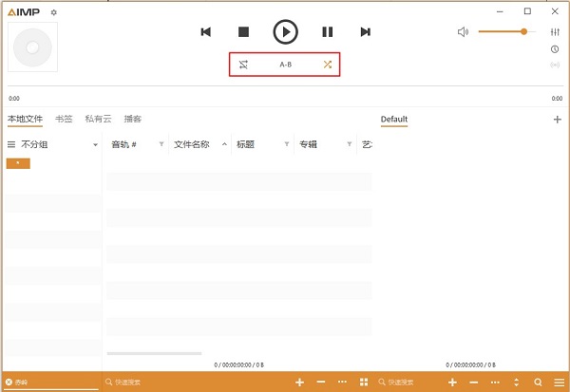Open the 播客 tab
The image size is (570, 392).
click(x=133, y=119)
